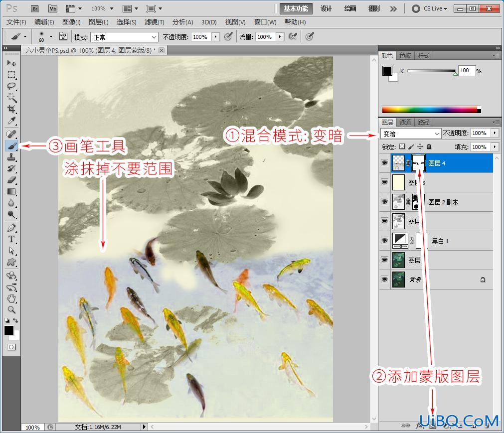Switch to the 绘画 workspace
Screen dimensions: 504x433
[x=350, y=8]
